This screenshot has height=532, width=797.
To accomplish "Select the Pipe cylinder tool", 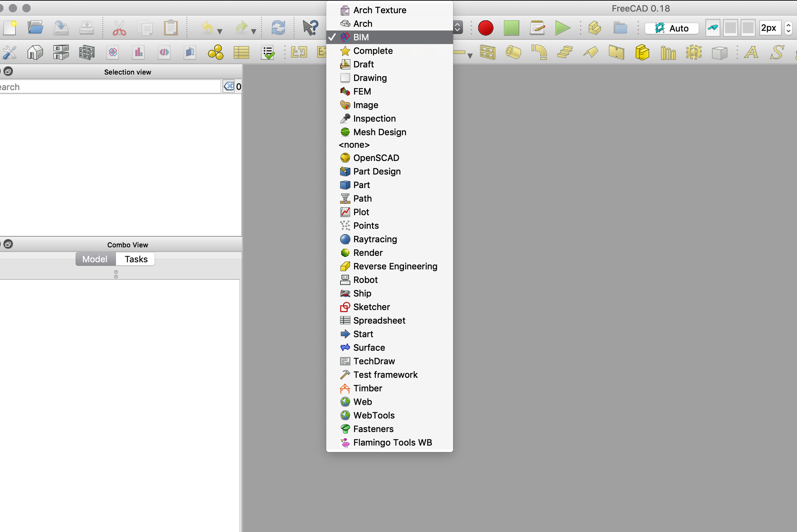I will point(513,53).
